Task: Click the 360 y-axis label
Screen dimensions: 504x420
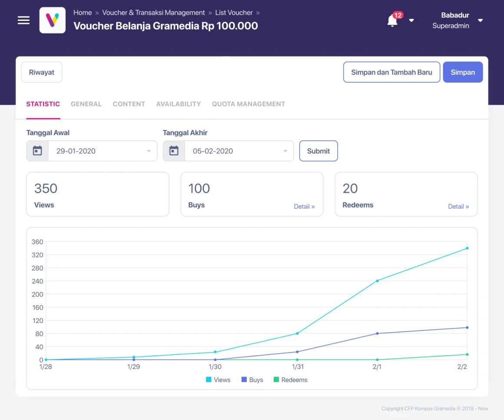Action: [37, 242]
